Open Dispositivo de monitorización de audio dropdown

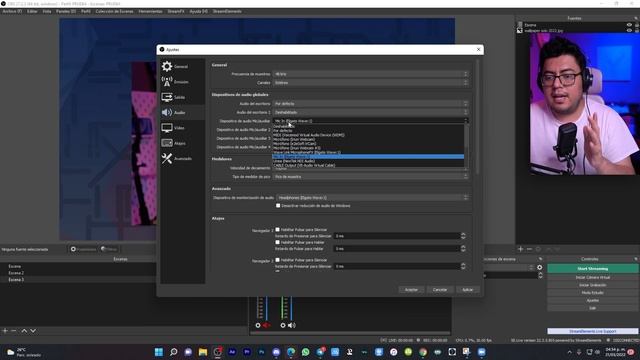tap(372, 198)
